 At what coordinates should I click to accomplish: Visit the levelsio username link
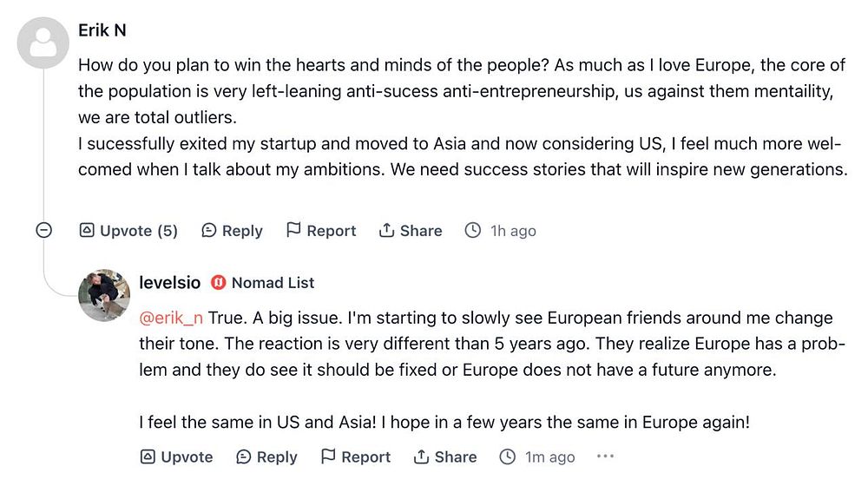(169, 283)
